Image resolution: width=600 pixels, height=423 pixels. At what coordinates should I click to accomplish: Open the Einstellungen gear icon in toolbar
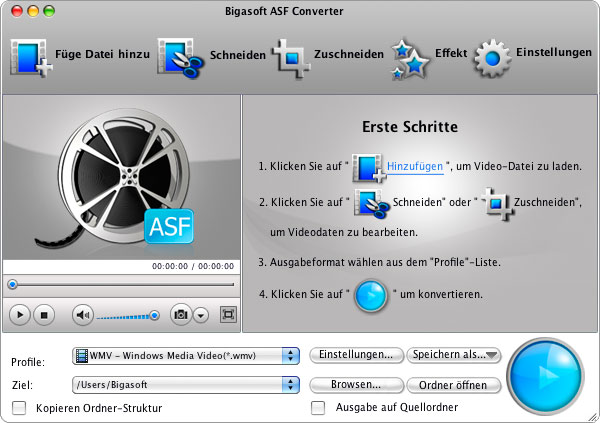click(x=492, y=58)
